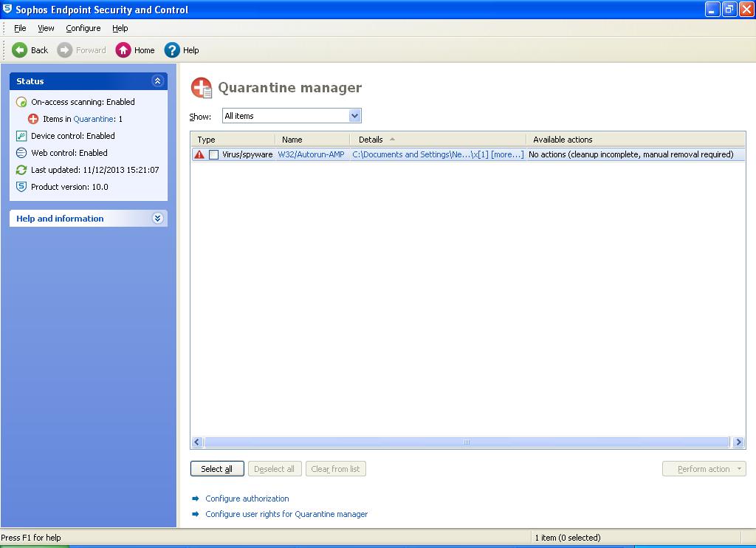Click the [more...] link in the Details cell
This screenshot has width=756, height=548.
point(507,155)
